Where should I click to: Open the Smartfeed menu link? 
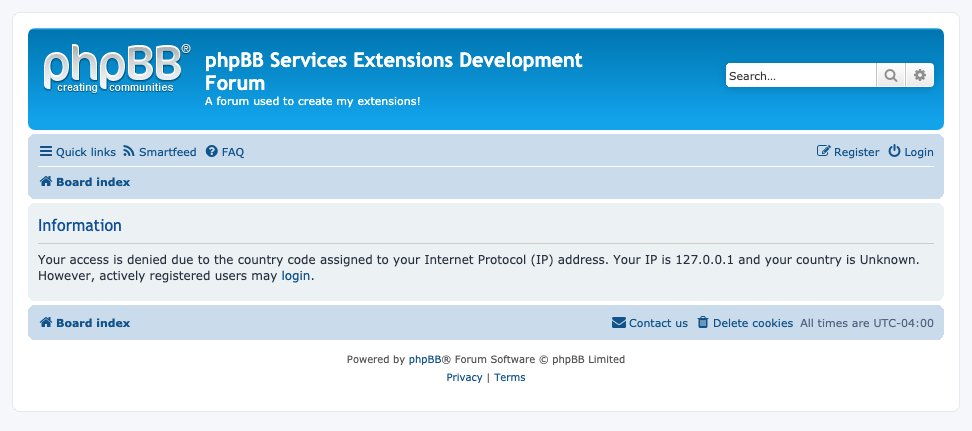(160, 152)
